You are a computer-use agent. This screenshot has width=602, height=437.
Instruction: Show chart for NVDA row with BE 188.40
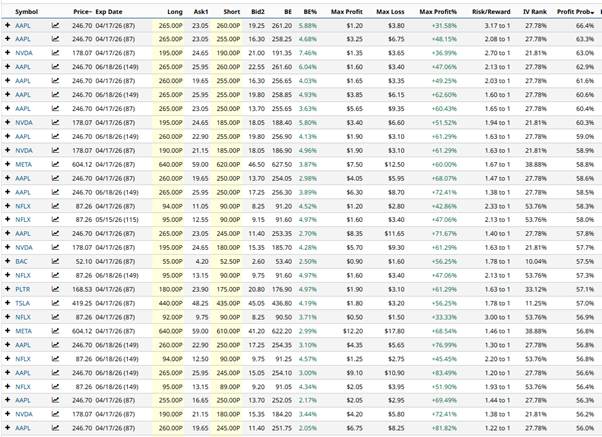55,122
